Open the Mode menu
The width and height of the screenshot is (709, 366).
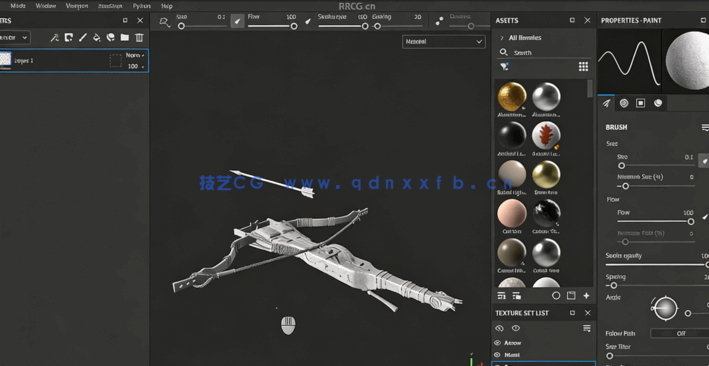click(18, 6)
